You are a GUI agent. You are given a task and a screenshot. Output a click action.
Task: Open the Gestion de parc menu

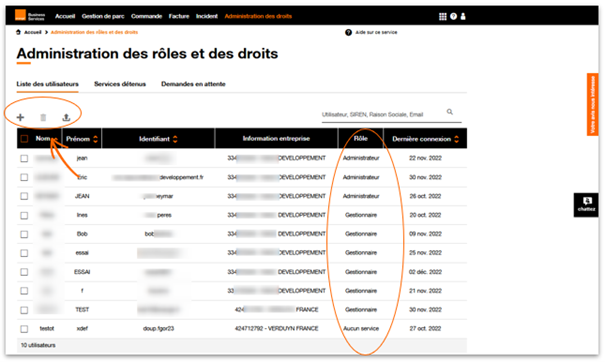tap(103, 16)
